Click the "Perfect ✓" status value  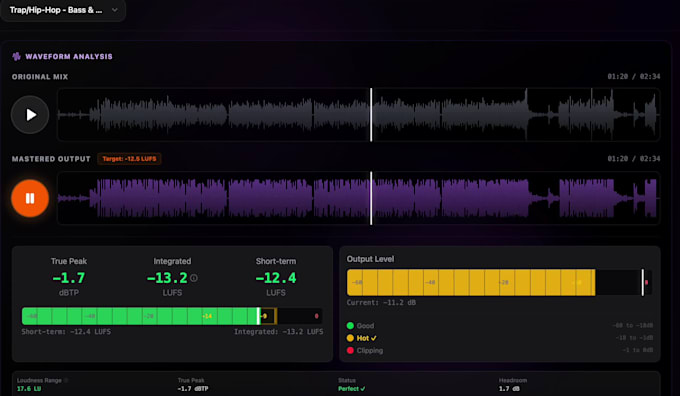tap(352, 389)
